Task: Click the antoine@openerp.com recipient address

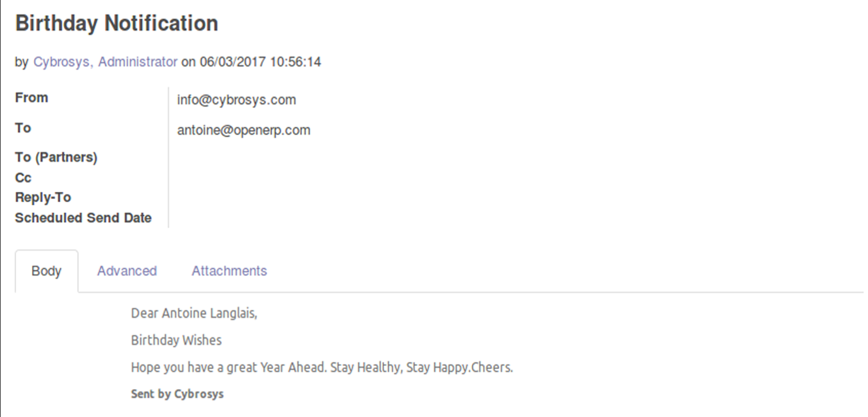Action: point(244,130)
